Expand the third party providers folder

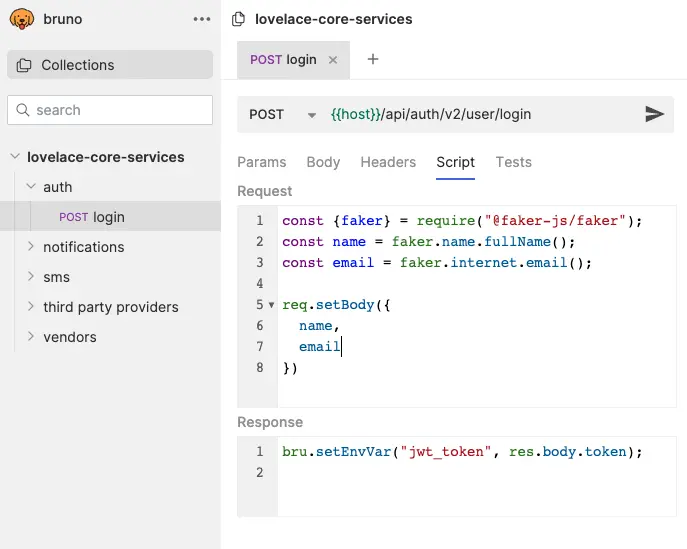click(31, 306)
